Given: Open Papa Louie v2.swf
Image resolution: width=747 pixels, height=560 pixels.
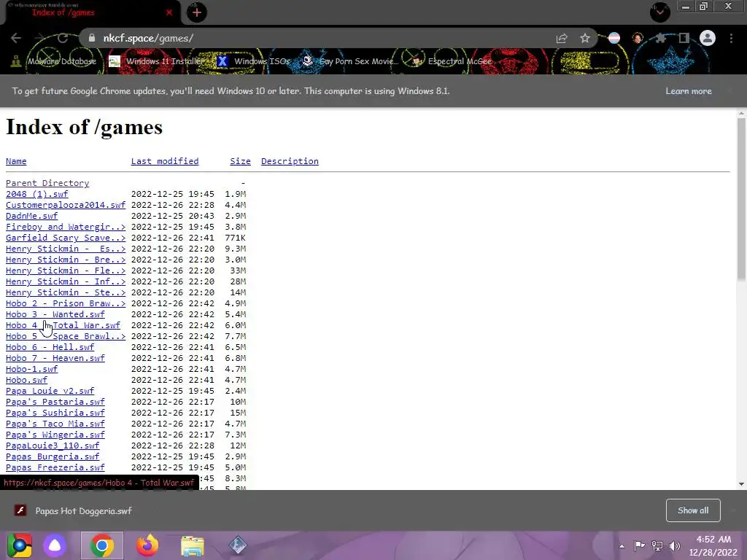Looking at the screenshot, I should tap(50, 392).
